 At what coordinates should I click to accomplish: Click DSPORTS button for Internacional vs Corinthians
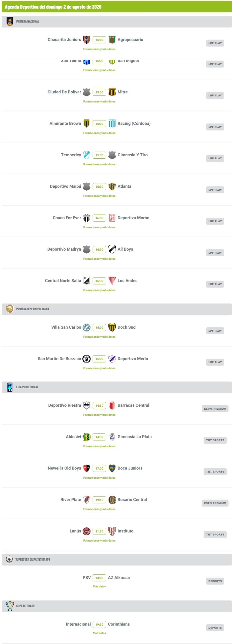[215, 628]
